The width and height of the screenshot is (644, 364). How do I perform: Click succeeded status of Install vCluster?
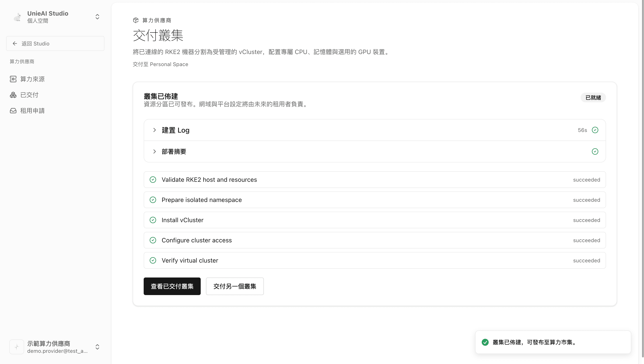pyautogui.click(x=587, y=220)
